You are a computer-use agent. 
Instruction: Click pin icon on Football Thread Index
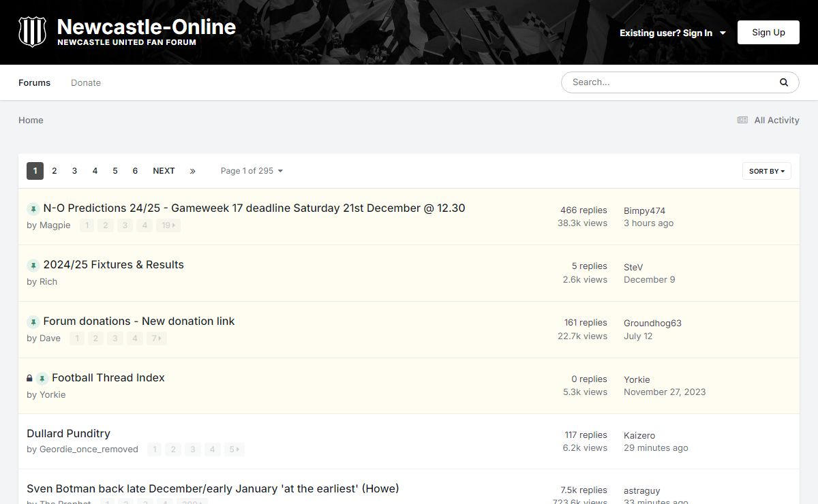pyautogui.click(x=42, y=379)
